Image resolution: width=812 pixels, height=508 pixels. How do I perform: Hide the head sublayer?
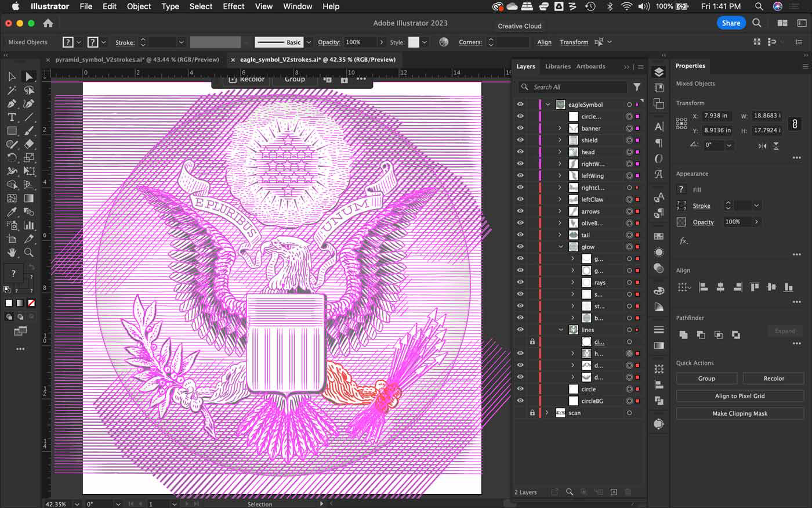(x=520, y=152)
